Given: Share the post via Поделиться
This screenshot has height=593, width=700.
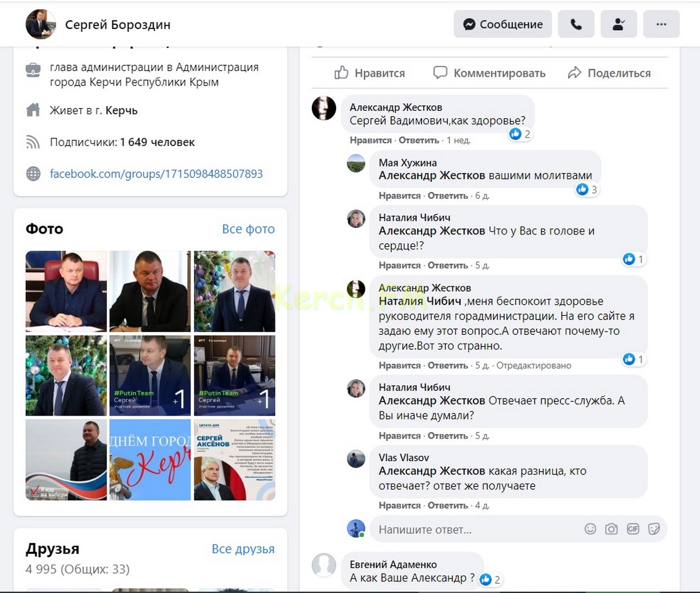Looking at the screenshot, I should tap(609, 73).
